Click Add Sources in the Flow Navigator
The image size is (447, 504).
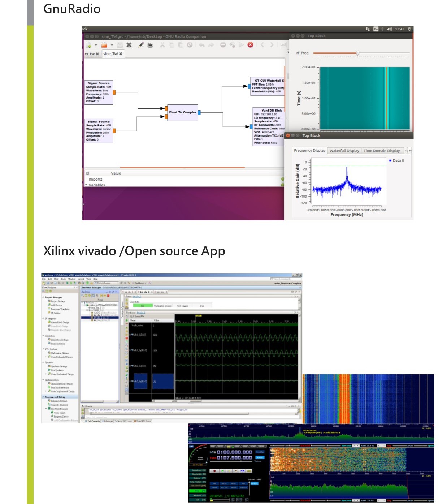click(55, 305)
